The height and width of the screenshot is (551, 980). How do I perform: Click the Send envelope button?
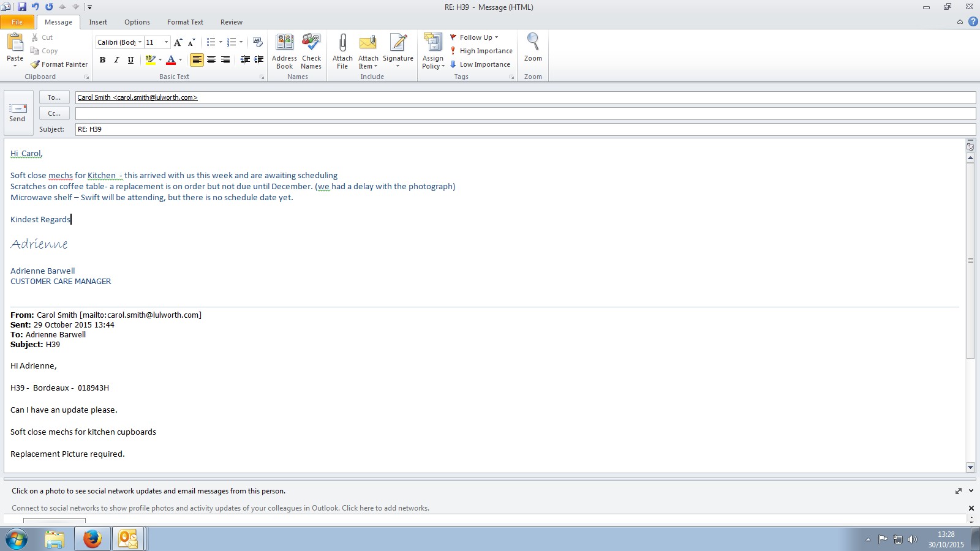tap(17, 113)
